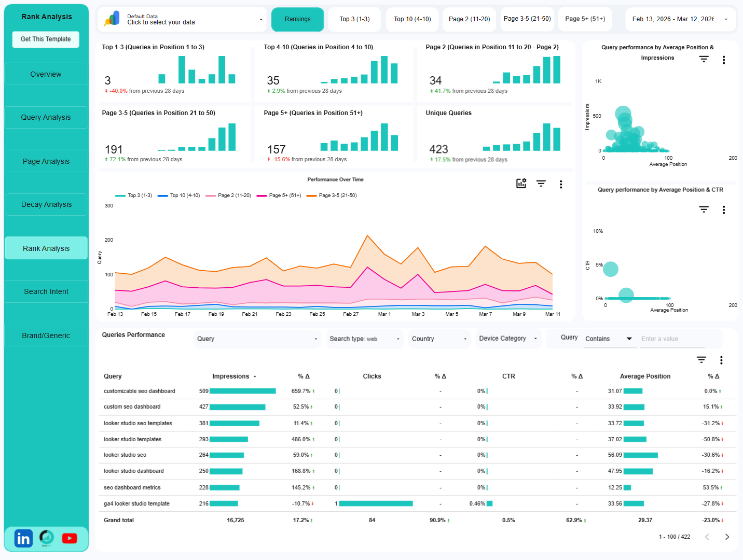Click filter icon on Average Position & Impressions chart

(704, 59)
